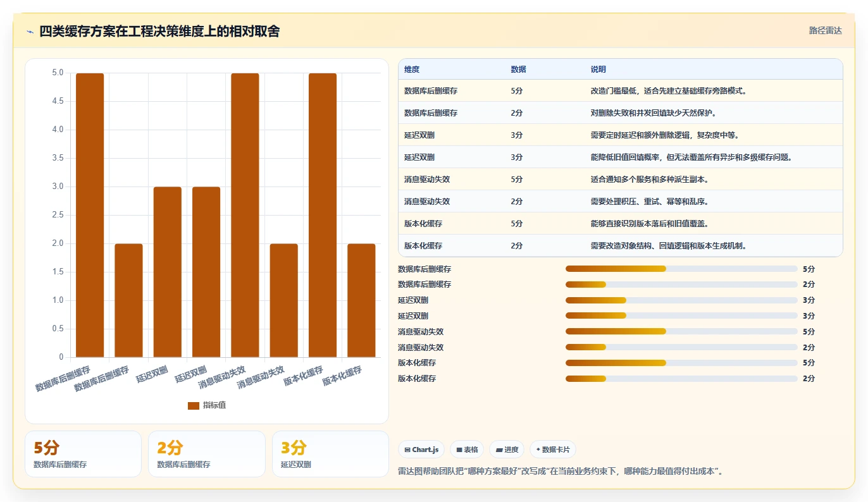Viewport: 868px width, 502px height.
Task: Click the 延迟双删 progress bar directly below 数据库后删缓存
Action: 681,300
